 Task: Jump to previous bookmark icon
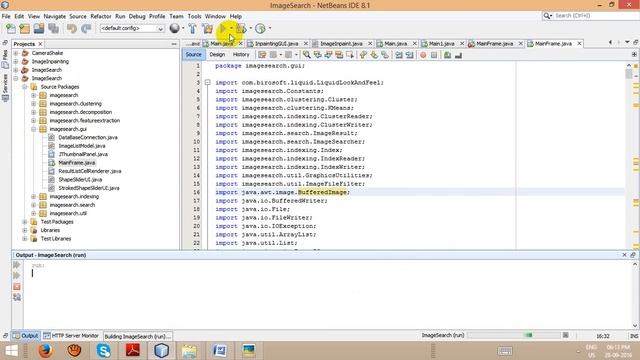pos(363,55)
